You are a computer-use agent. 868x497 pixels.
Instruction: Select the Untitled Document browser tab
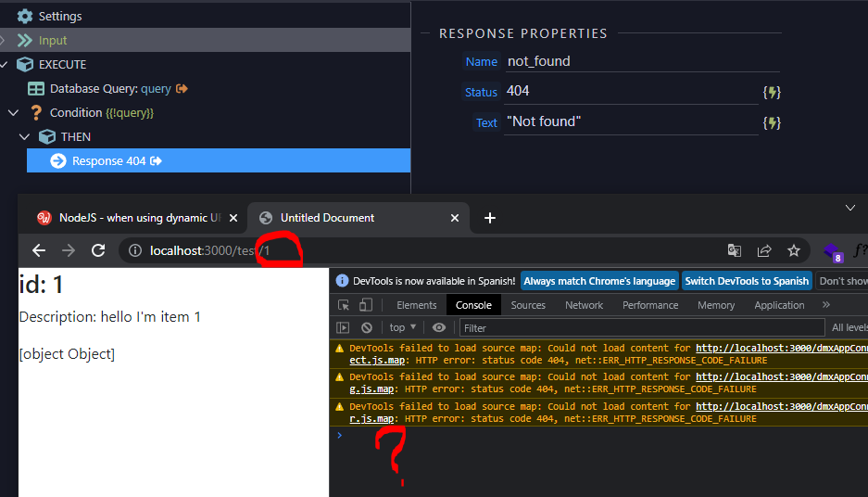359,218
